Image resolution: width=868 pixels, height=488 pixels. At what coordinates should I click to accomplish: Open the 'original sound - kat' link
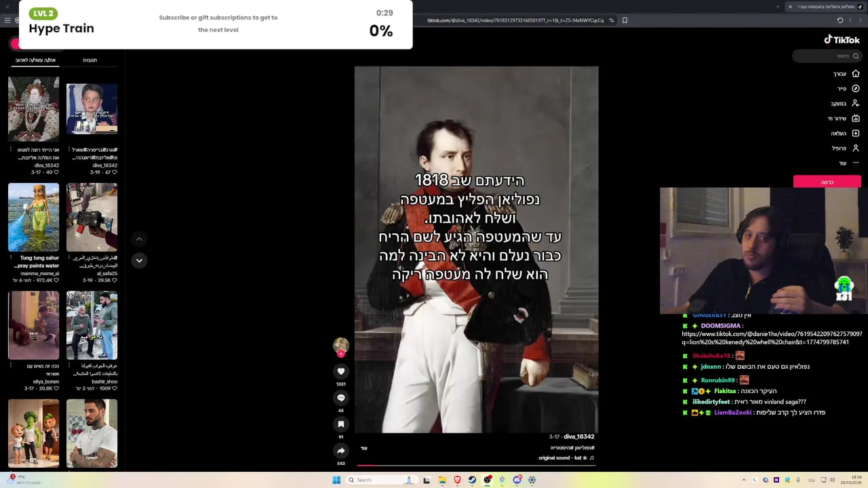pos(566,458)
